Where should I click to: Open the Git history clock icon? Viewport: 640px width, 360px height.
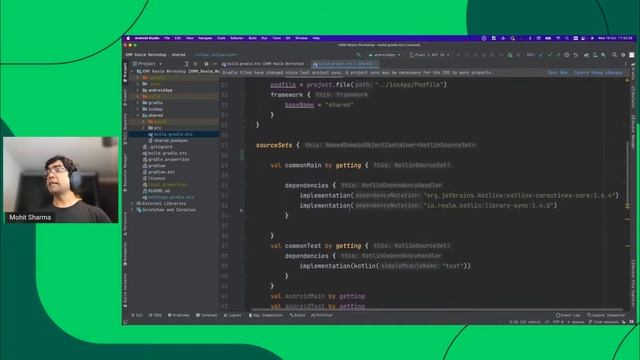click(x=567, y=55)
